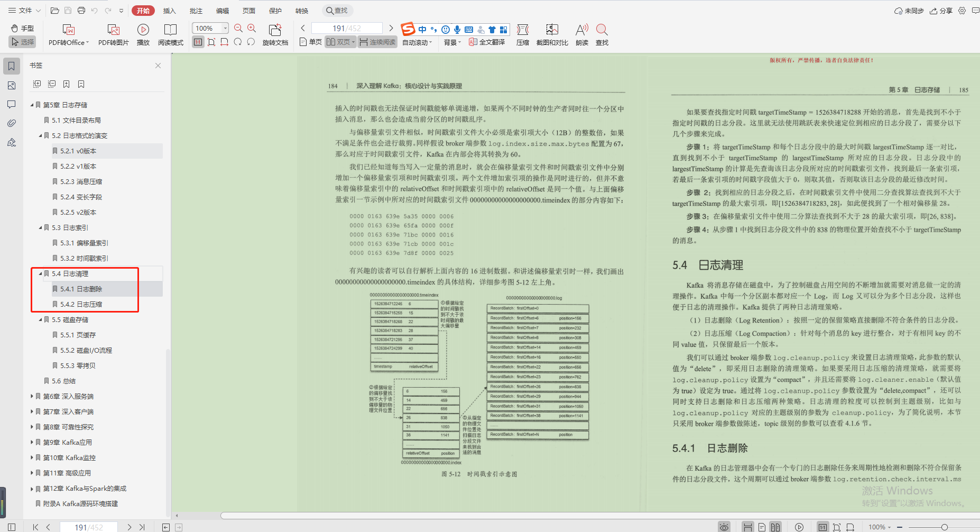Screen dimensions: 980x532
Task: Click the 查找 find tool in ribbon
Action: pyautogui.click(x=602, y=35)
